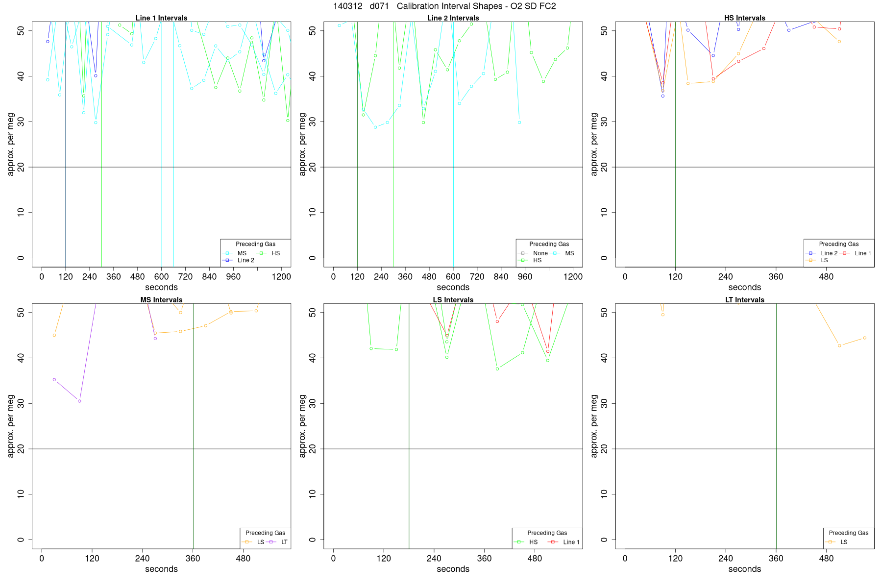Click the Line 1 Intervals plot title

(161, 18)
